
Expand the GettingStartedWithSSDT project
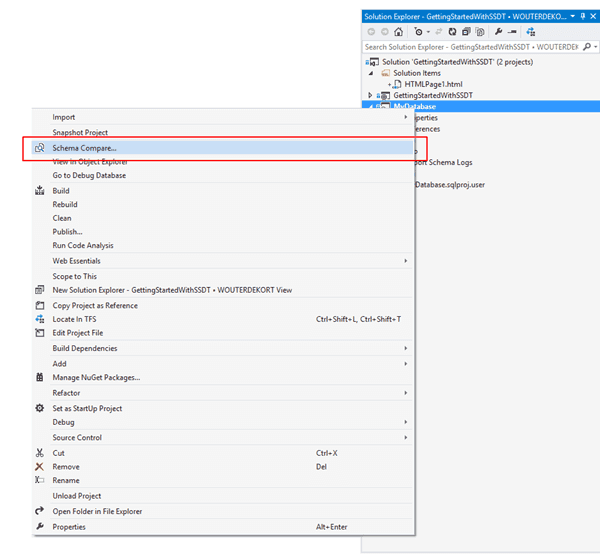point(370,95)
